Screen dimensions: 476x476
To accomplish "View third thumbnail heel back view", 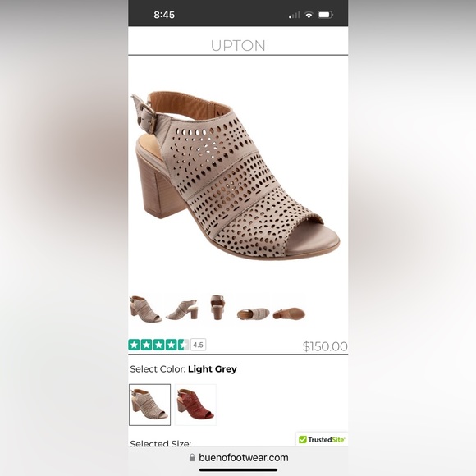I will (217, 307).
